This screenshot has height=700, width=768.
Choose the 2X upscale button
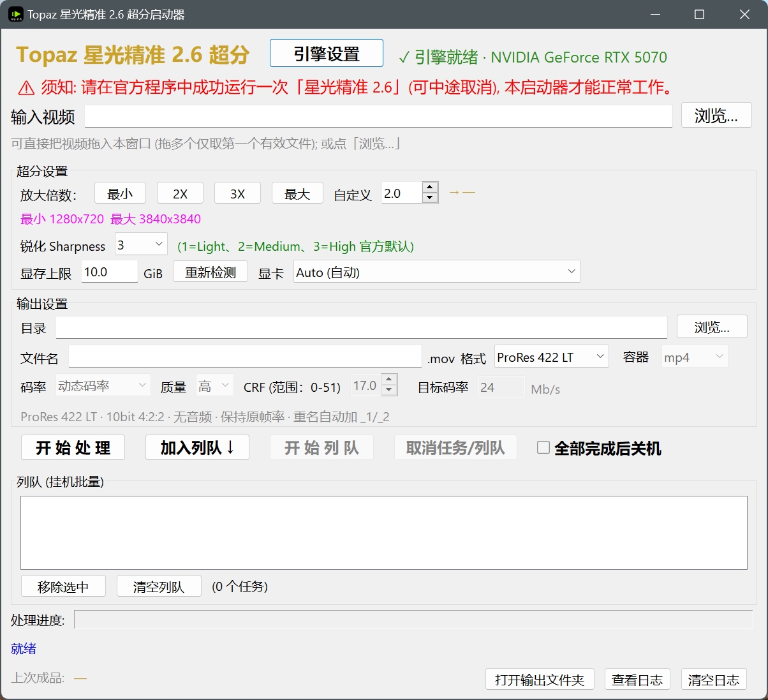(x=180, y=193)
